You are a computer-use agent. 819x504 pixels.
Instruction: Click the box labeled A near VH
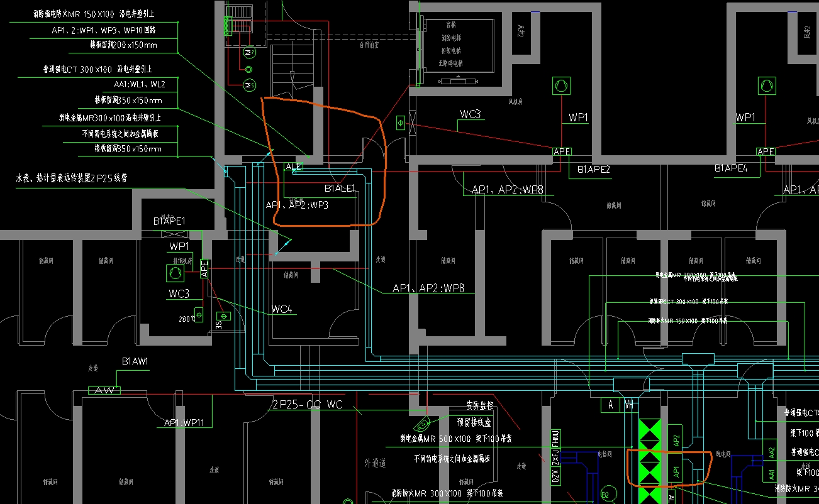[x=610, y=405]
